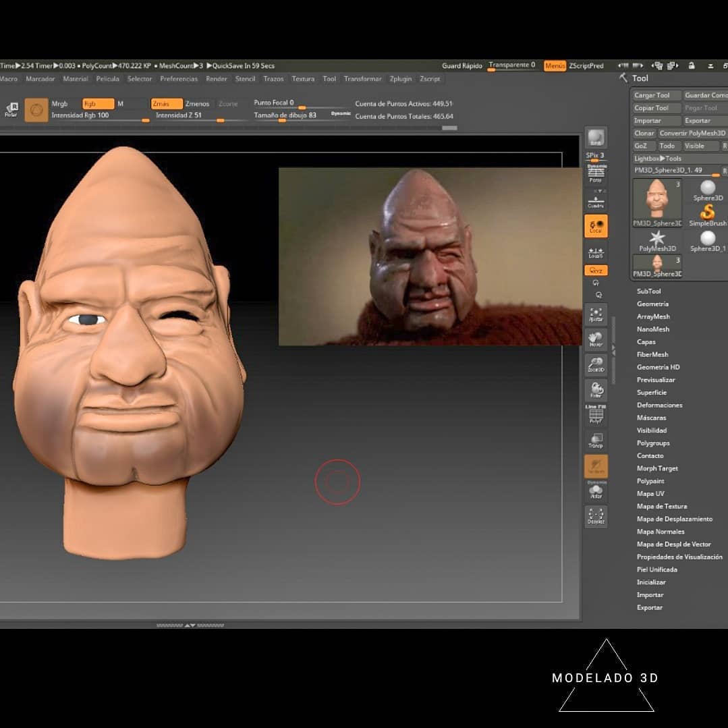Enable the PolyF wireframe display icon
Screen dimensions: 728x728
point(596,416)
